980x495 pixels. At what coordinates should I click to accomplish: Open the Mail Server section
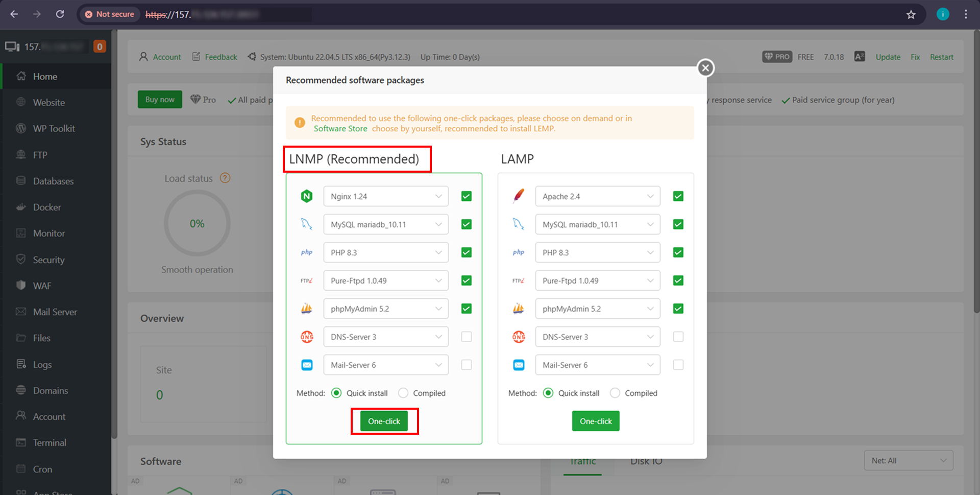tap(55, 312)
